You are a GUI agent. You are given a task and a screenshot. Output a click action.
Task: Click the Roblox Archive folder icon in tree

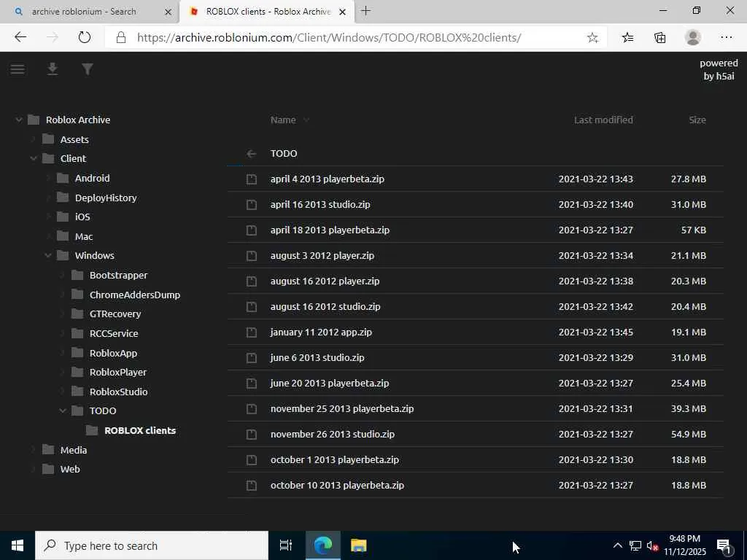click(34, 120)
